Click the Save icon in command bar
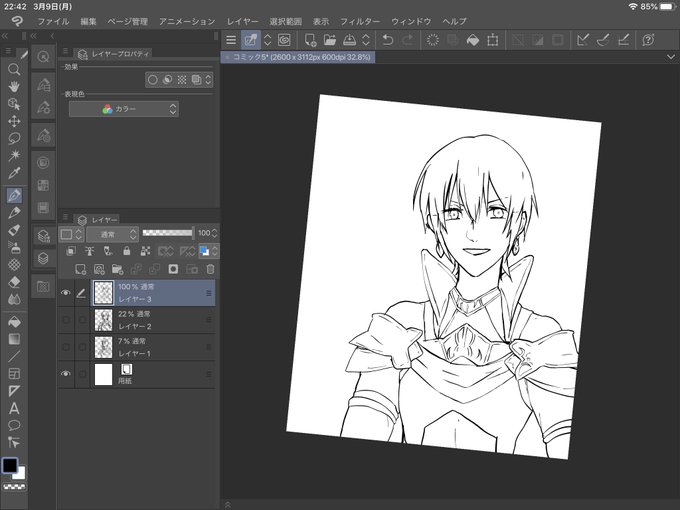Image resolution: width=680 pixels, height=510 pixels. (x=350, y=40)
